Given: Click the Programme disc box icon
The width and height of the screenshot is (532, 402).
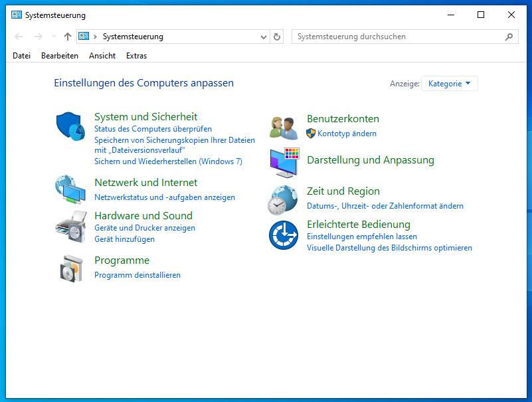Looking at the screenshot, I should point(70,268).
